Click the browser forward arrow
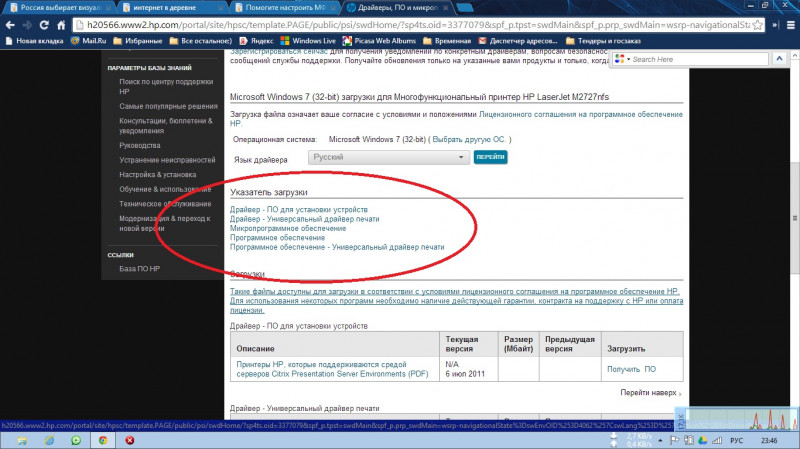Screen dimensions: 800x449 coord(27,25)
